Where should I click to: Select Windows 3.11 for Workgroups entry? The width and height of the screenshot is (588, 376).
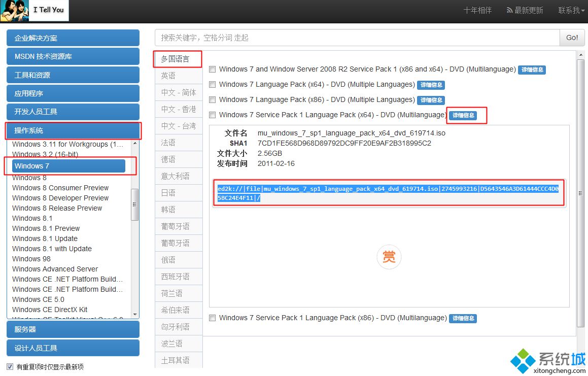pos(67,145)
